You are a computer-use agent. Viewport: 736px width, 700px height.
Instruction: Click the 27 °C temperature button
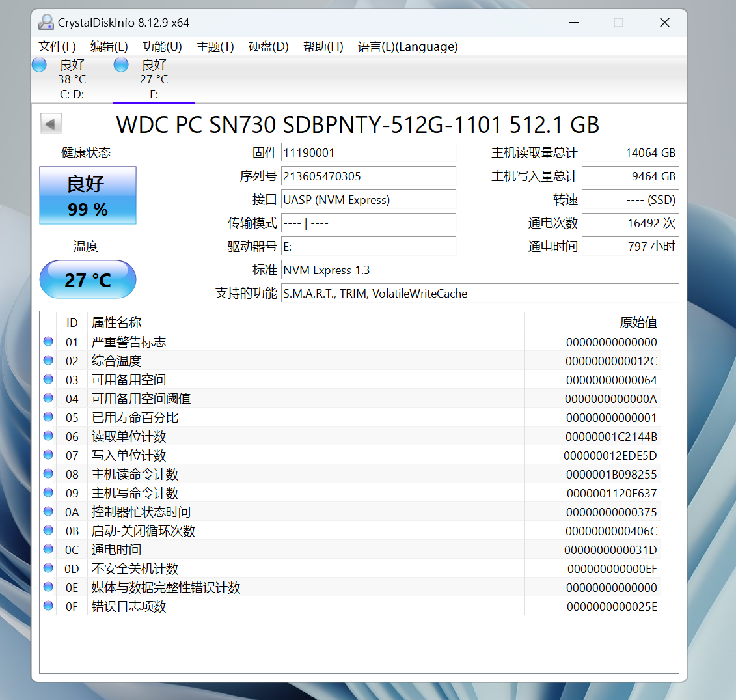[88, 280]
